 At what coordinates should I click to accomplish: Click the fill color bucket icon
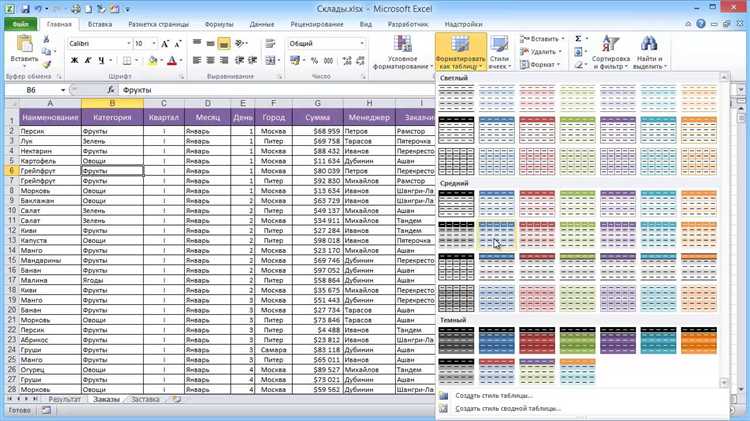pos(153,61)
